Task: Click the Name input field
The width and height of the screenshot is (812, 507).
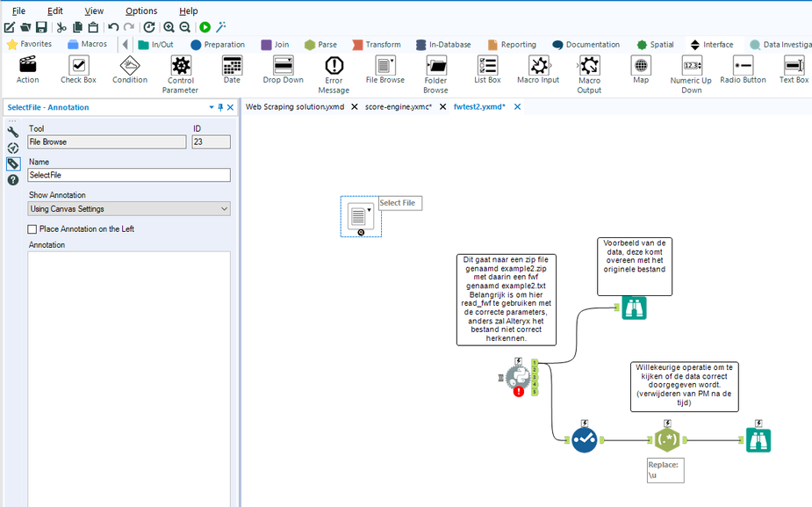Action: [x=129, y=175]
